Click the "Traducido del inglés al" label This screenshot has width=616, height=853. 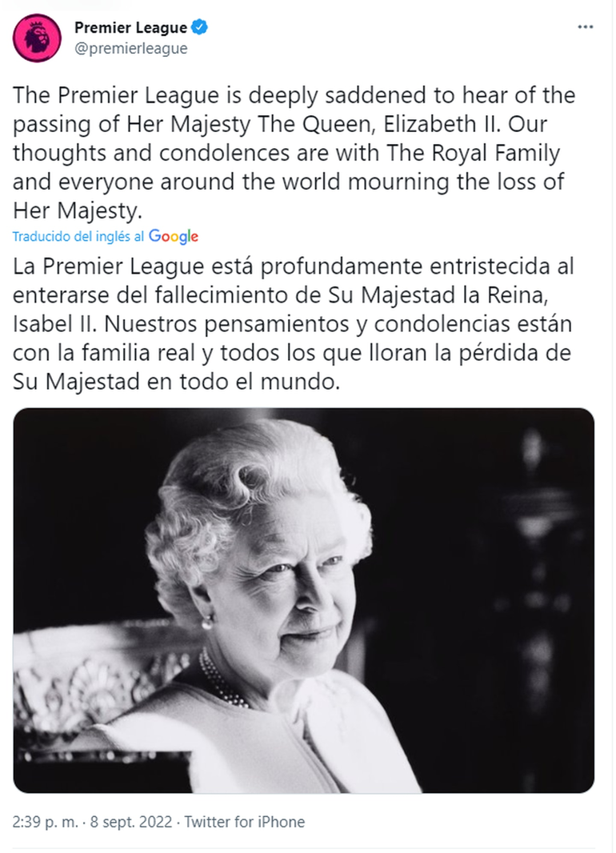pos(78,236)
